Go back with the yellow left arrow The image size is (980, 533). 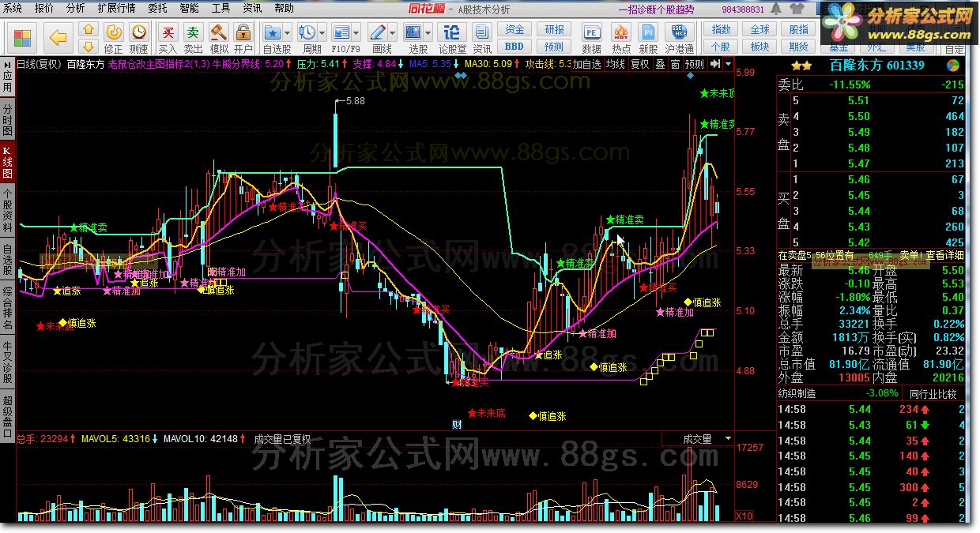pos(58,38)
